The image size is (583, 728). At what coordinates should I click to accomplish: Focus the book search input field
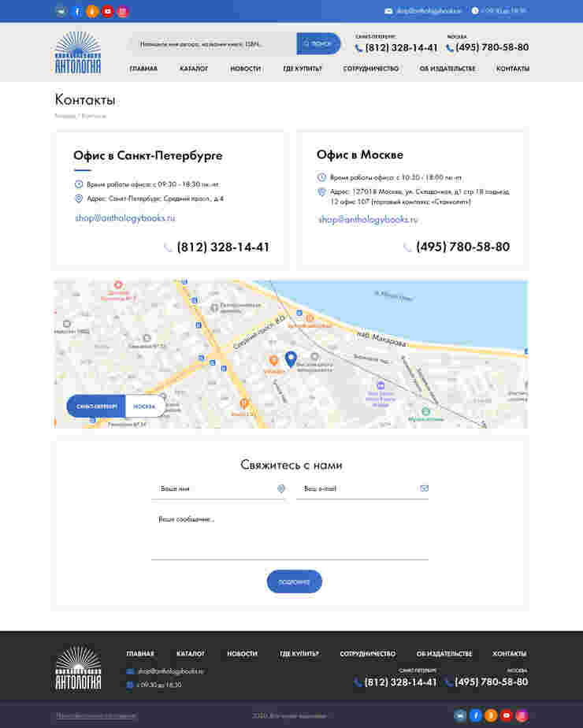[214, 44]
